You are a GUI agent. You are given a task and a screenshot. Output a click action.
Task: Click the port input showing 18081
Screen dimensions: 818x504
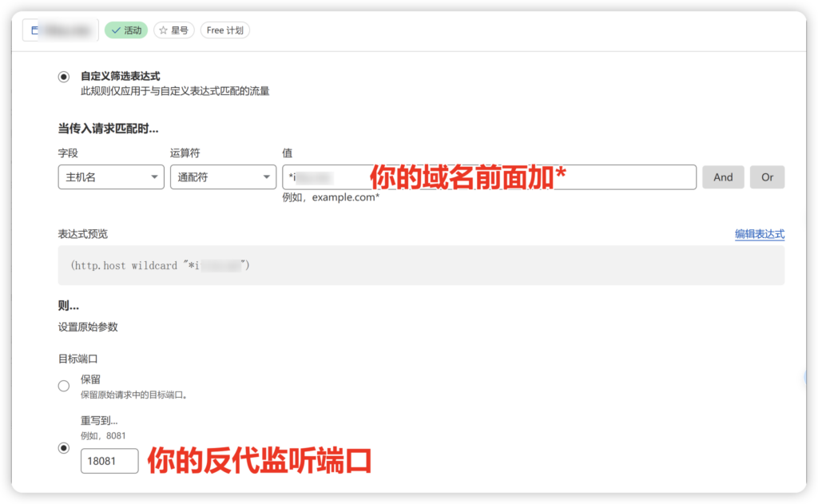109,461
